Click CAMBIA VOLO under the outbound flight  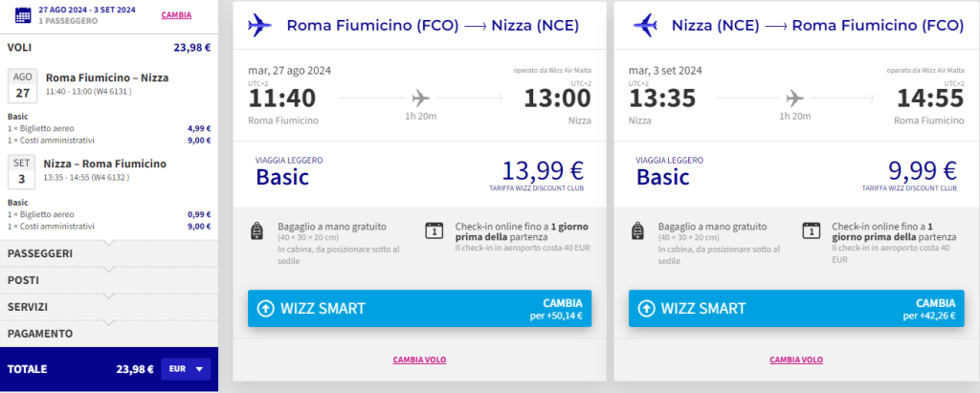[419, 360]
